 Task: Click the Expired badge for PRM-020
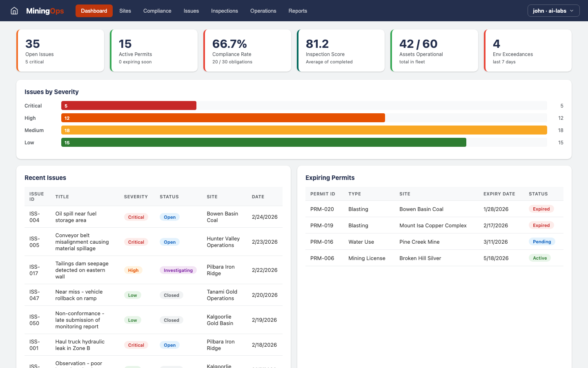(x=541, y=209)
